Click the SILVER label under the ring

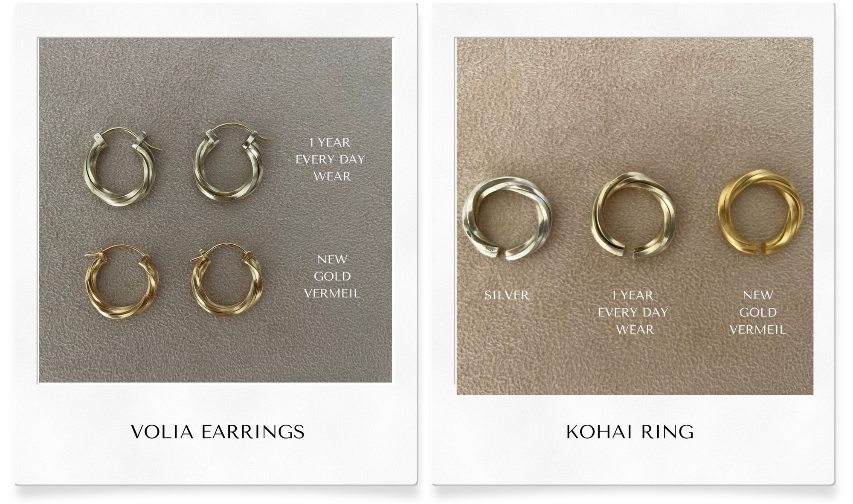click(507, 295)
